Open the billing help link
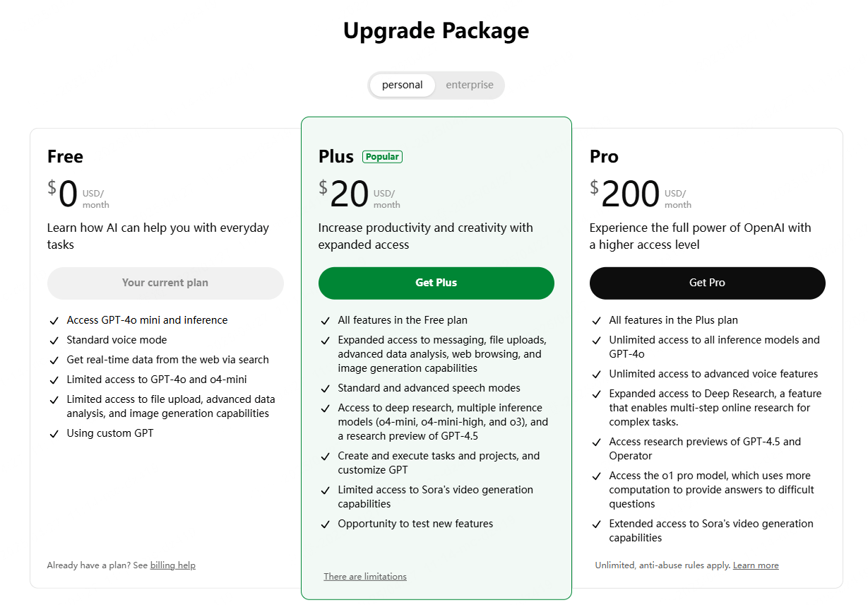Screen dimensions: 868x605 click(x=173, y=565)
